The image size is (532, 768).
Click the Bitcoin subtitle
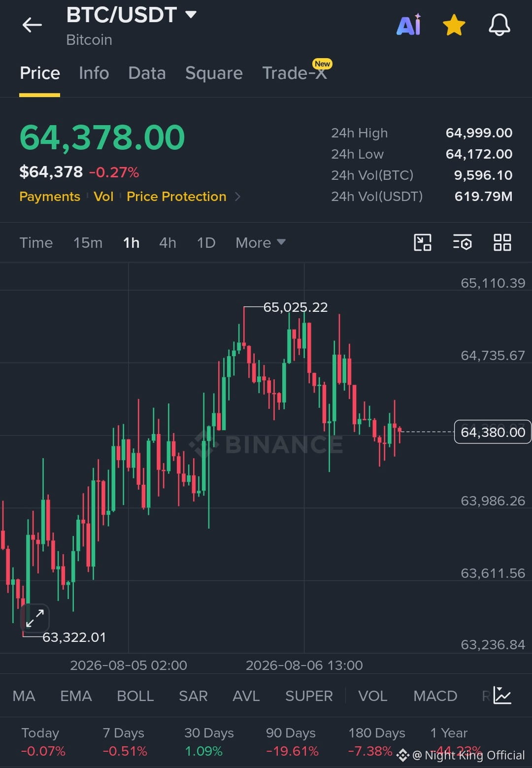89,40
